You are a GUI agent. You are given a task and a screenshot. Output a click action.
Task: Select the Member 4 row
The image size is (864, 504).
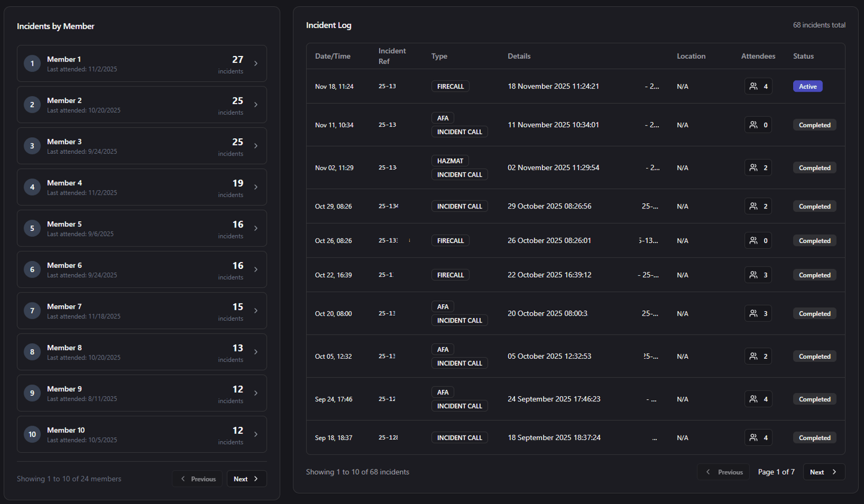(x=142, y=187)
